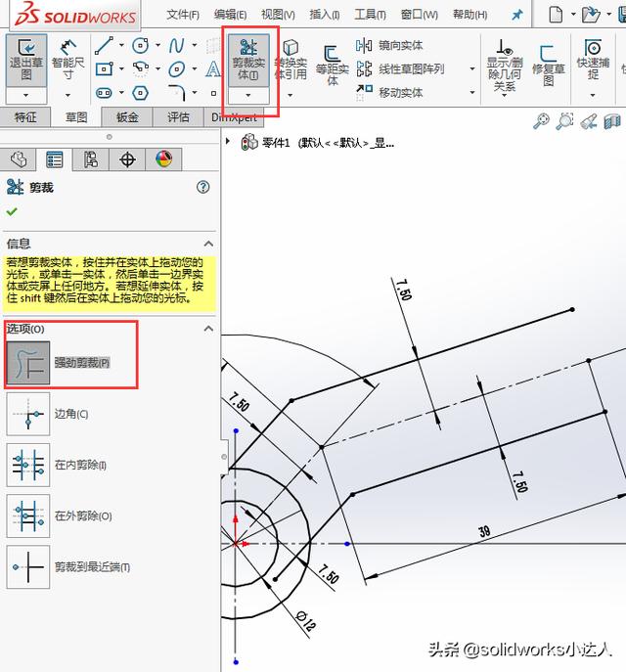This screenshot has width=626, height=672.
Task: Switch to the 评估 (Evaluate) tab
Action: (178, 117)
